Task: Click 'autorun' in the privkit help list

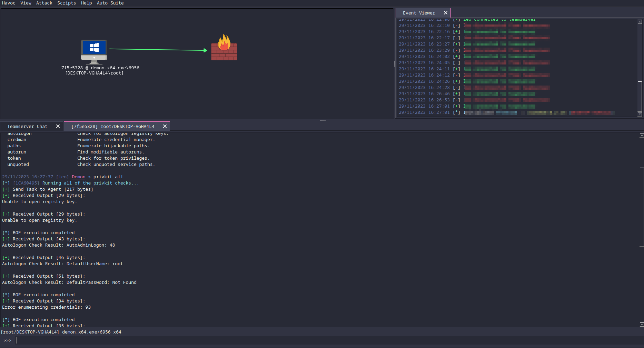Action: point(17,152)
